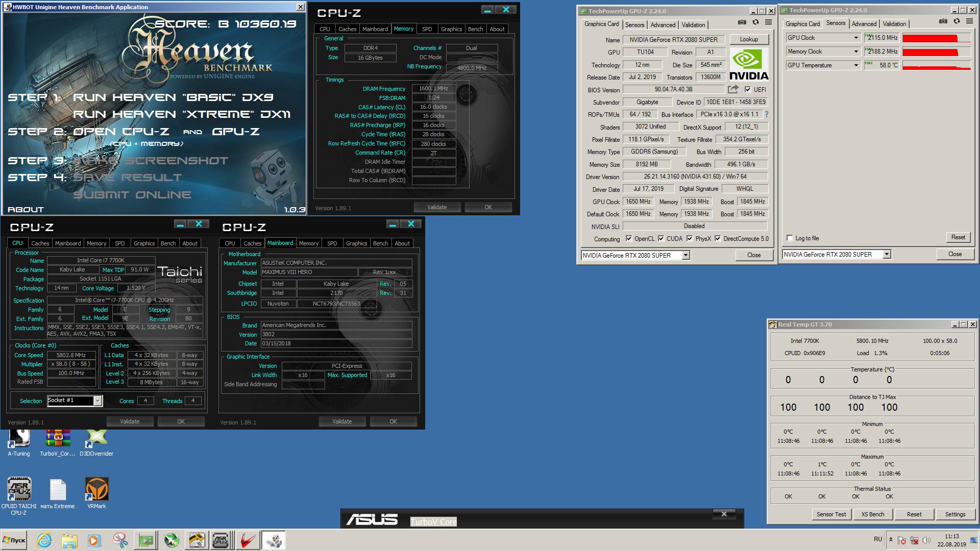Click OK in CPU-Z Mainboard window
The image size is (980, 551).
pos(393,421)
